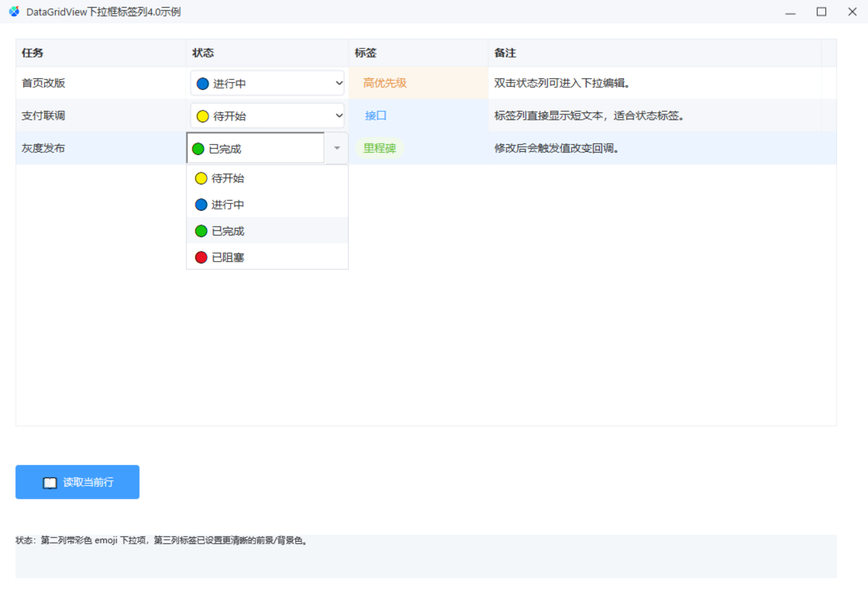Click the 备注 column header

pos(655,53)
